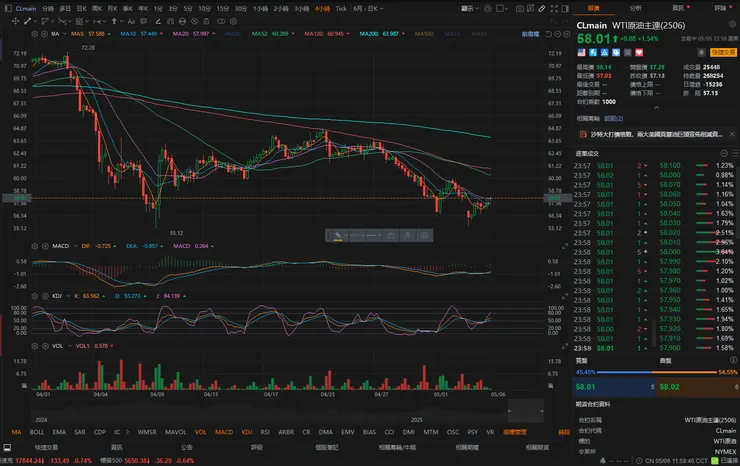Switch to the 分析 tab

tap(636, 7)
